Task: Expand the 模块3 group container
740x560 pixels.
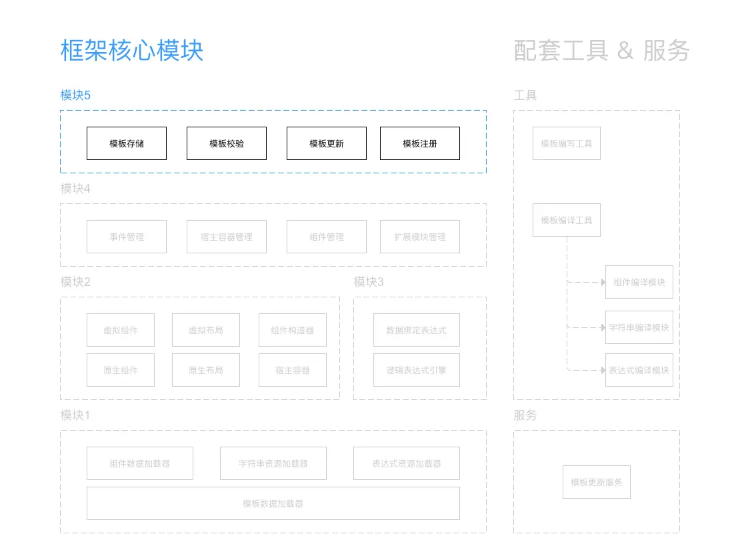Action: coord(419,349)
